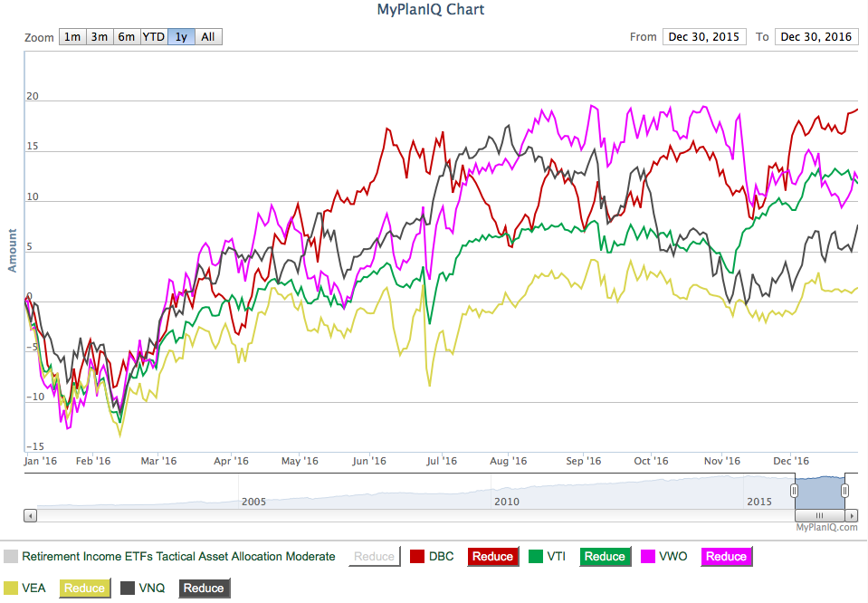Open the MyPlanIQ.com credit link
The image size is (868, 603).
(x=826, y=527)
